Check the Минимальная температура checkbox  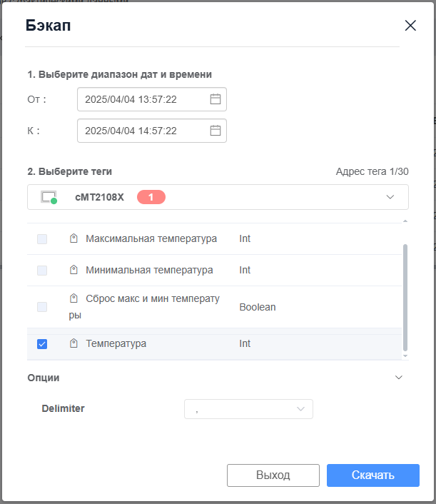(42, 271)
